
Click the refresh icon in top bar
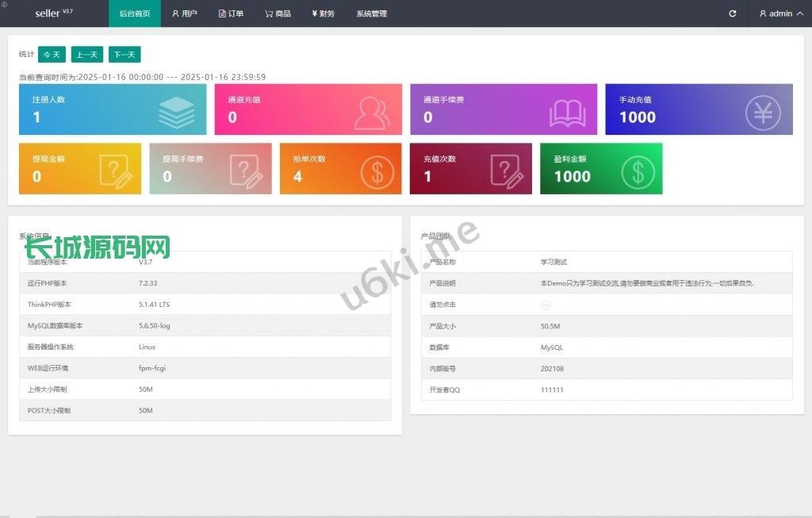732,13
